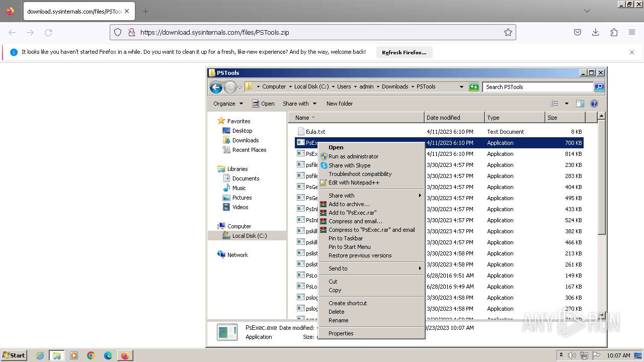Click the Explorer refresh address icon
The width and height of the screenshot is (644, 362).
(x=474, y=87)
